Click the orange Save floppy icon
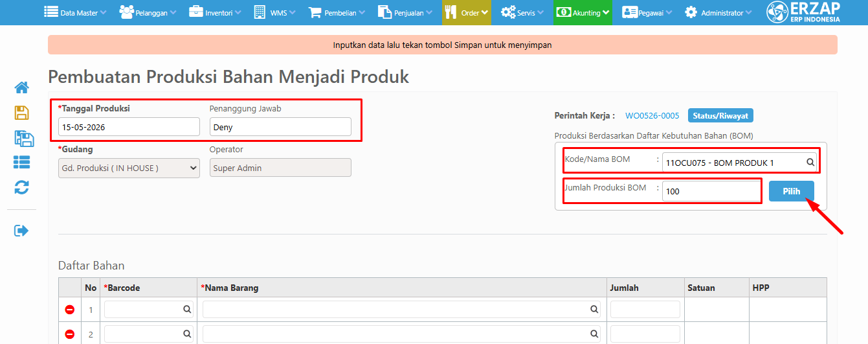This screenshot has height=344, width=868. point(21,112)
